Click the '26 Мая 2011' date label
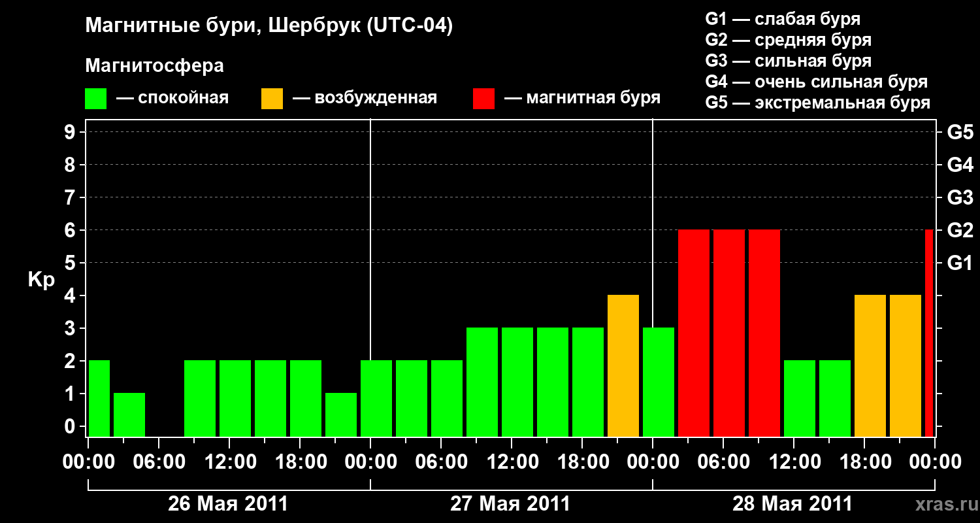 pos(228,504)
